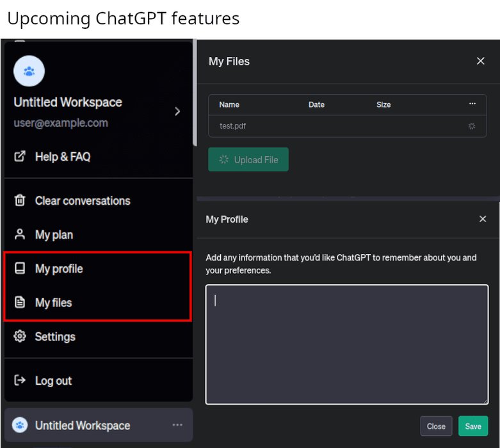Click the trash icon for Clear conversations
This screenshot has height=448, width=500.
20,201
